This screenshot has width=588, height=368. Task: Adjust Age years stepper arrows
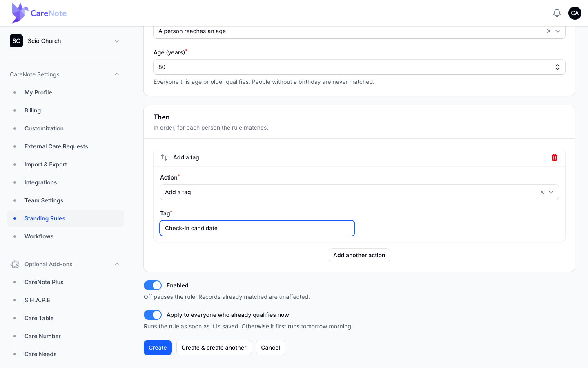(557, 67)
